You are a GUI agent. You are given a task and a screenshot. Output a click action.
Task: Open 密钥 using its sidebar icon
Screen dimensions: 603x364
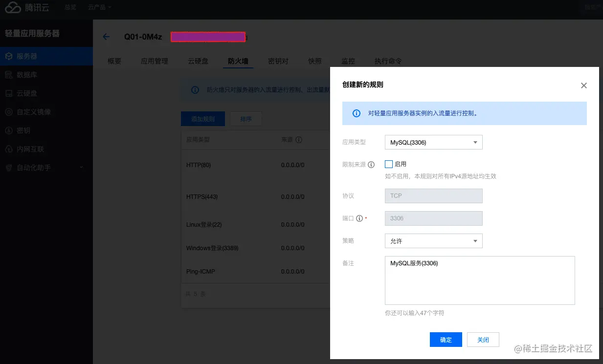[x=8, y=130]
